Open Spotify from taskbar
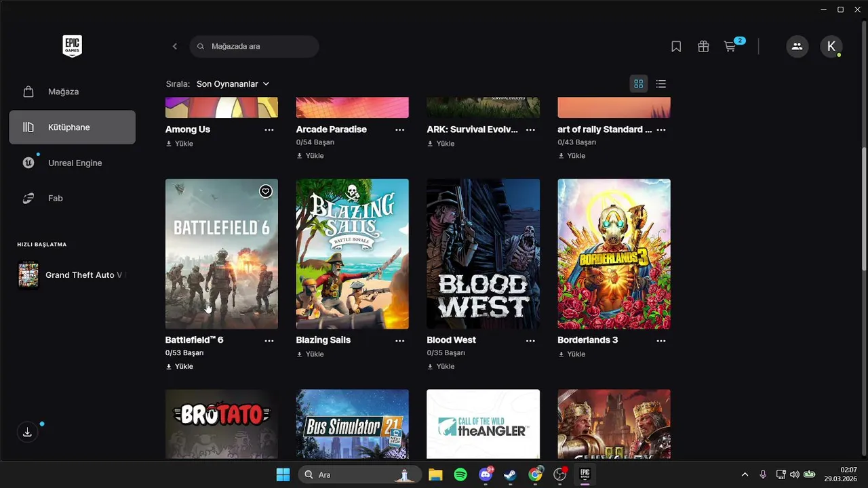Viewport: 868px width, 488px height. tap(460, 474)
